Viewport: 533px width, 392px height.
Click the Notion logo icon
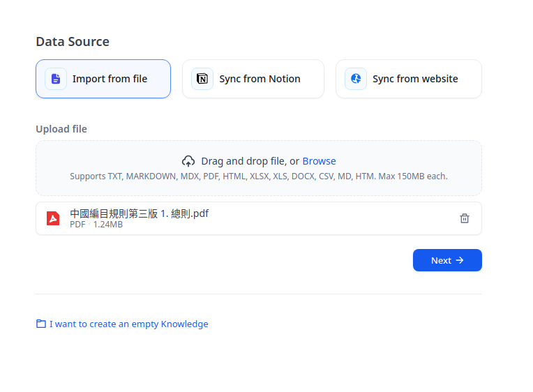pyautogui.click(x=202, y=79)
